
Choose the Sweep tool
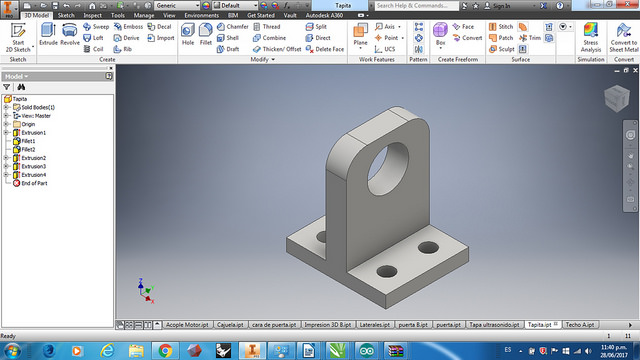pyautogui.click(x=96, y=27)
